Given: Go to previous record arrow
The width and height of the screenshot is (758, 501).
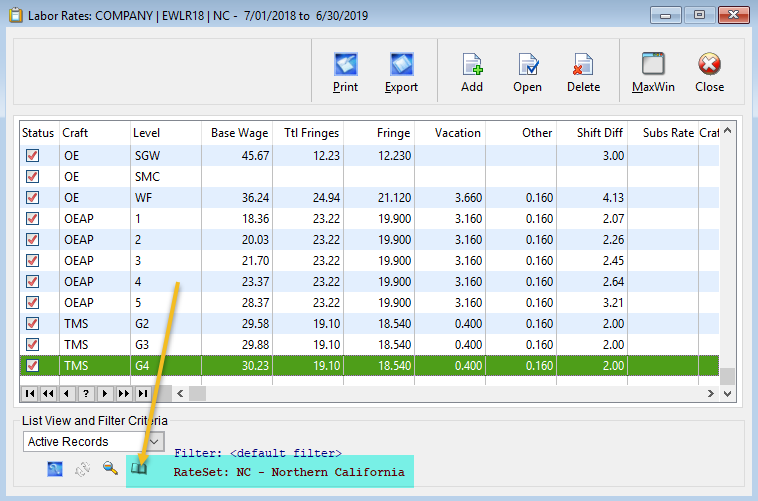Looking at the screenshot, I should click(x=67, y=394).
